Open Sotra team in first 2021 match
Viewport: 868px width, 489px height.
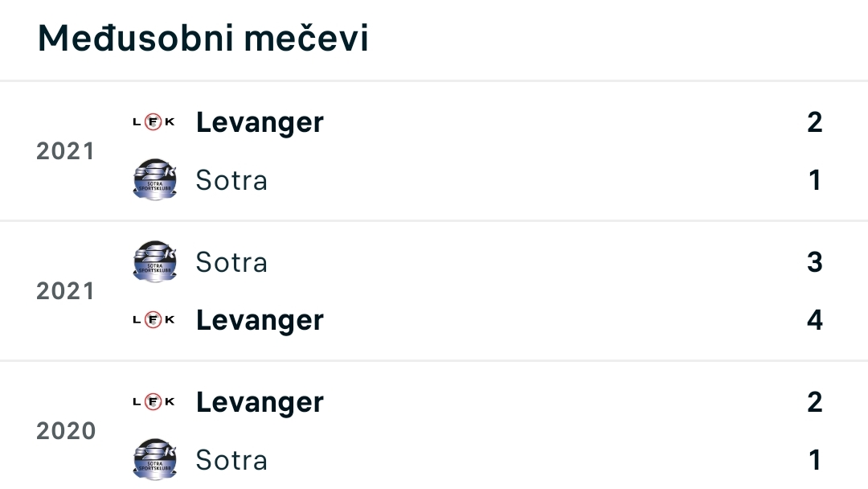[231, 180]
